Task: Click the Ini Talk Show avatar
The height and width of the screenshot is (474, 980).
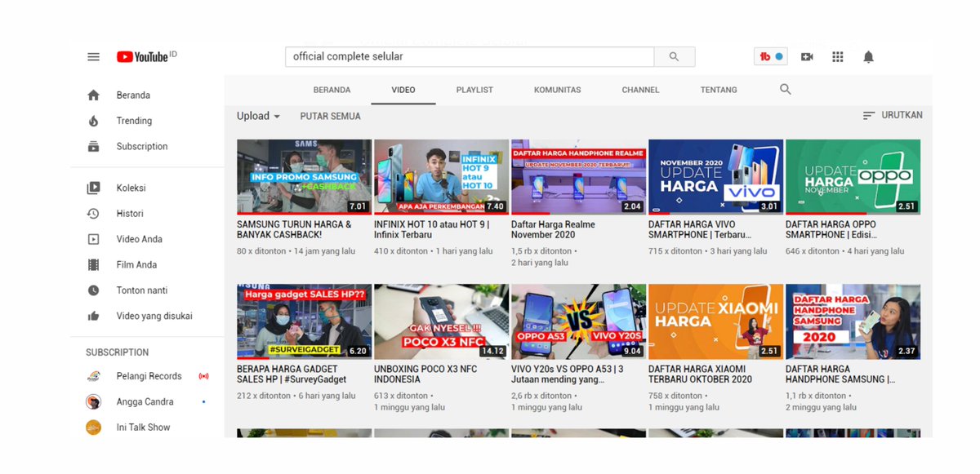Action: click(93, 427)
